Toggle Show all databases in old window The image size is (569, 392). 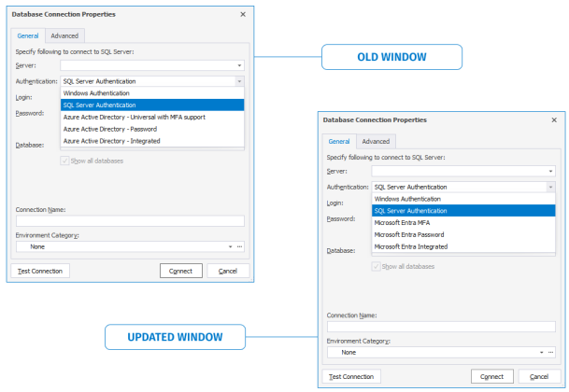tap(64, 161)
